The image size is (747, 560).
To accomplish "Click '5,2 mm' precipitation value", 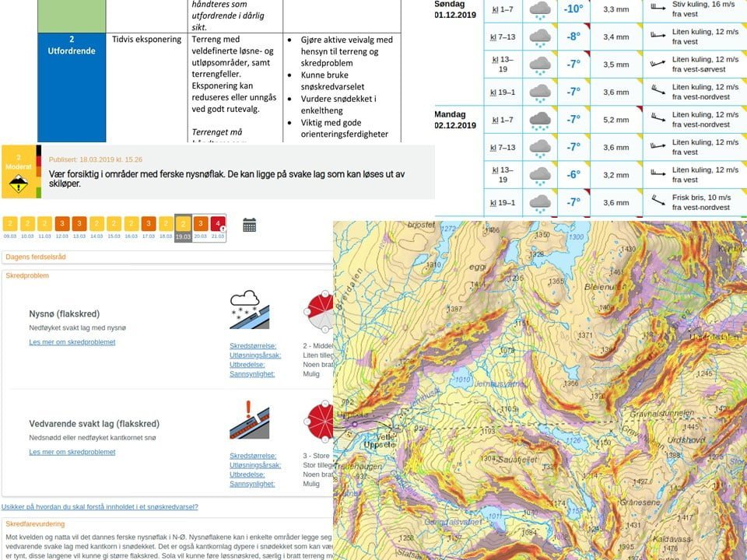I will click(x=616, y=120).
